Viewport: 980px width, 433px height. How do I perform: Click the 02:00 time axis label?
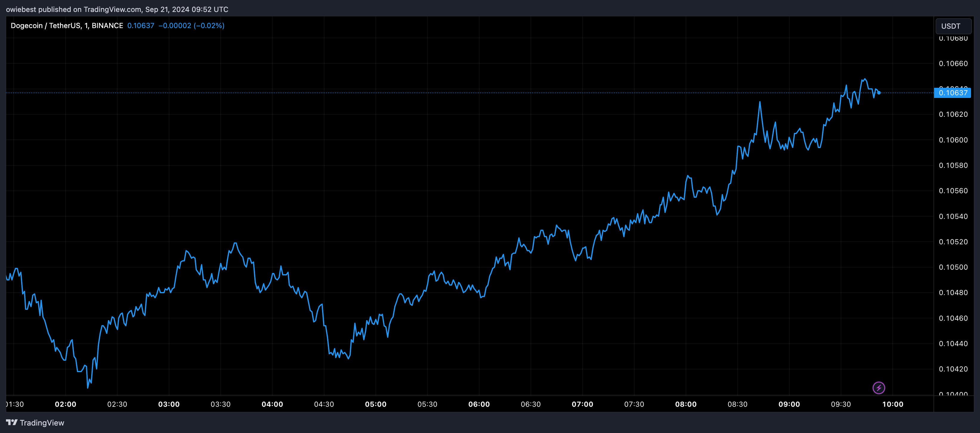(x=65, y=404)
